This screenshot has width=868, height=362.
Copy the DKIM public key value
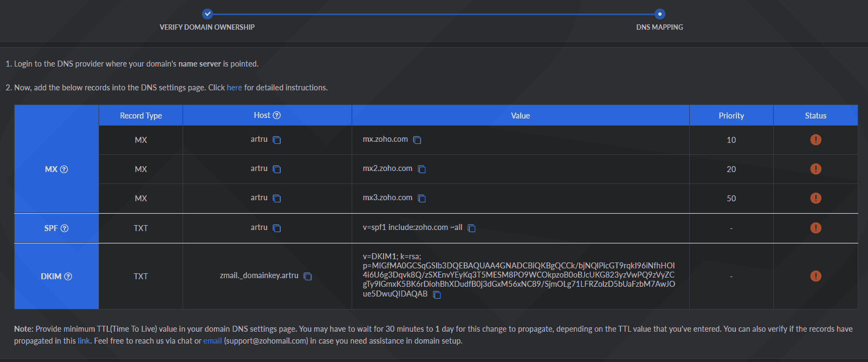pyautogui.click(x=437, y=295)
